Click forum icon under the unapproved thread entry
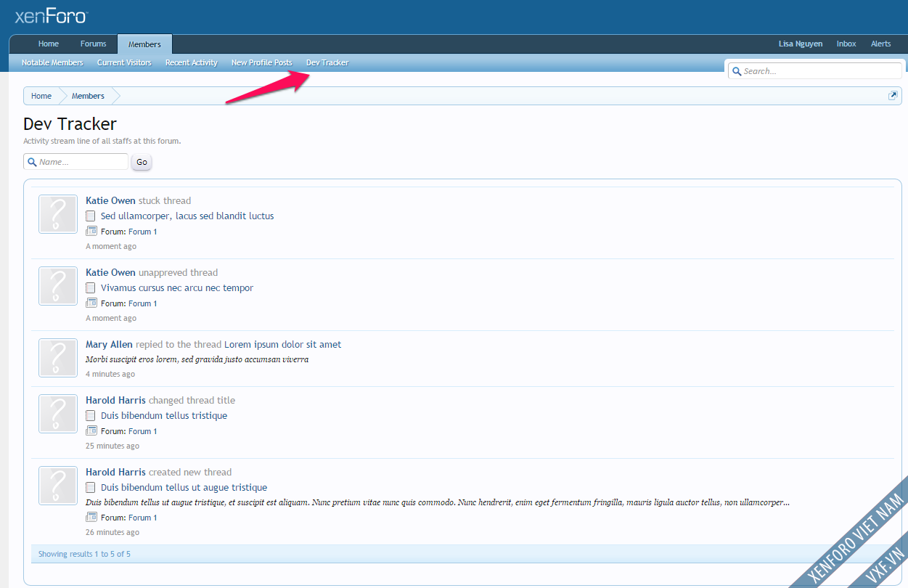This screenshot has height=588, width=908. (91, 303)
